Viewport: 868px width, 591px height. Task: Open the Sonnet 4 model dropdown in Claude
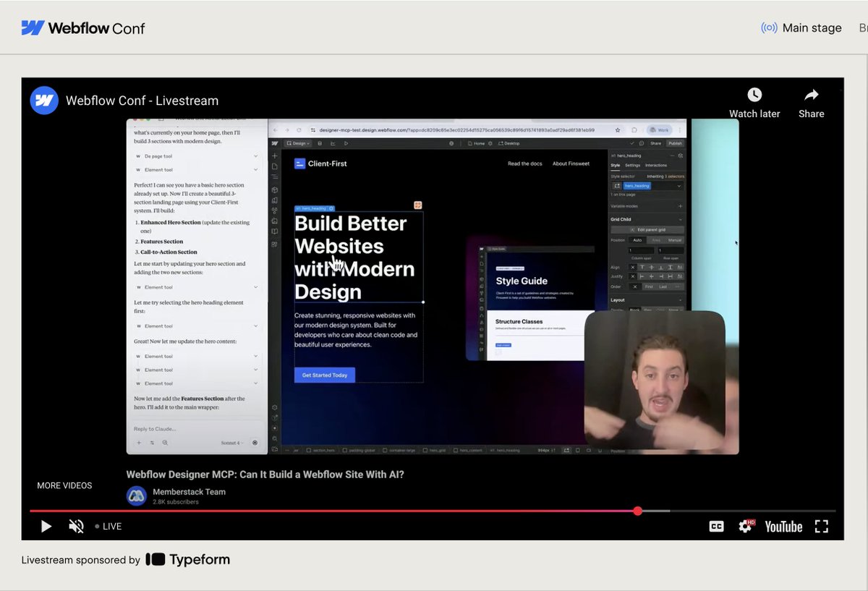coord(231,443)
